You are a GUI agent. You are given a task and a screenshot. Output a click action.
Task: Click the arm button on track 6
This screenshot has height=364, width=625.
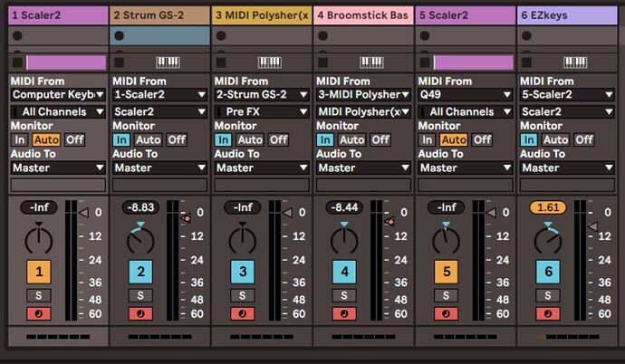(548, 314)
